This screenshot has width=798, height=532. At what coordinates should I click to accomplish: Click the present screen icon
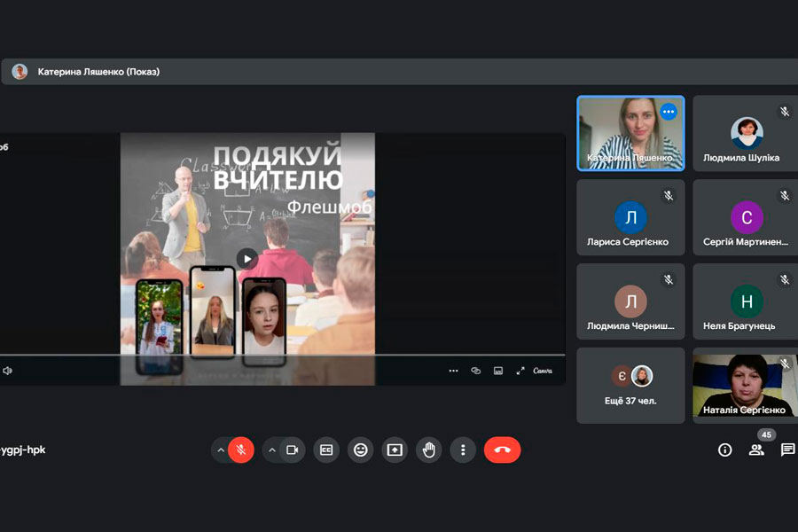[x=395, y=450]
